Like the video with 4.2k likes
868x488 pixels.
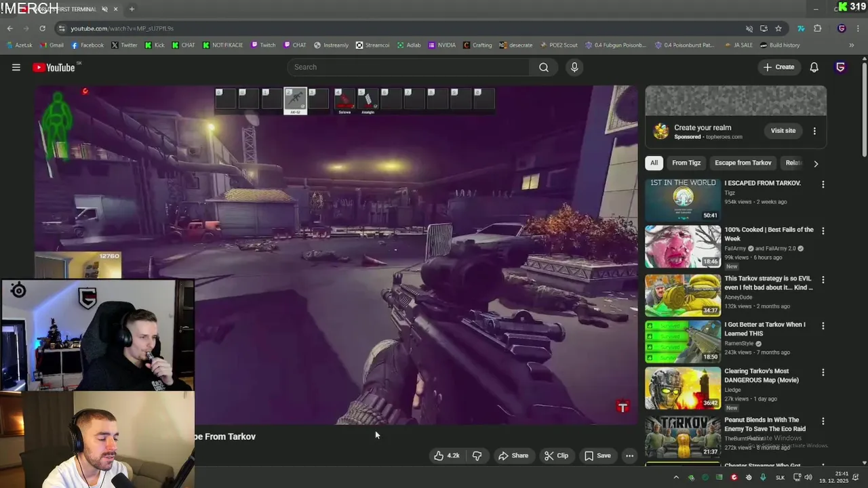[446, 455]
